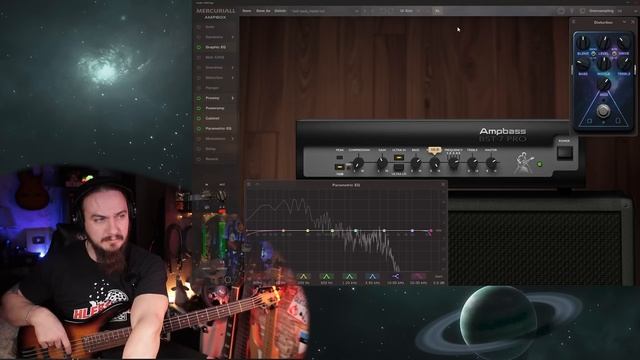Click the pink high-cut EQ band icon
The image size is (640, 360).
point(418,277)
